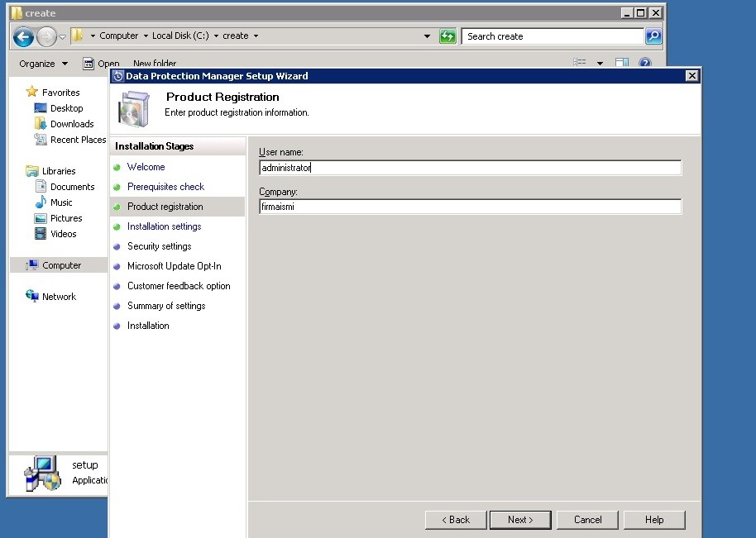Screen dimensions: 756x538
Task: Open Videos library
Action: tap(63, 234)
